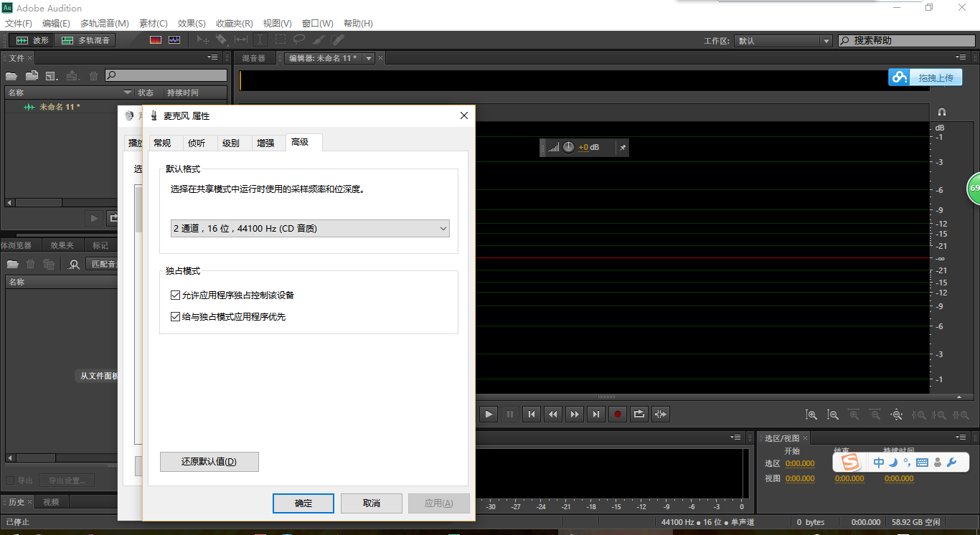
Task: Switch to the 效果夹 panel tab
Action: click(62, 245)
